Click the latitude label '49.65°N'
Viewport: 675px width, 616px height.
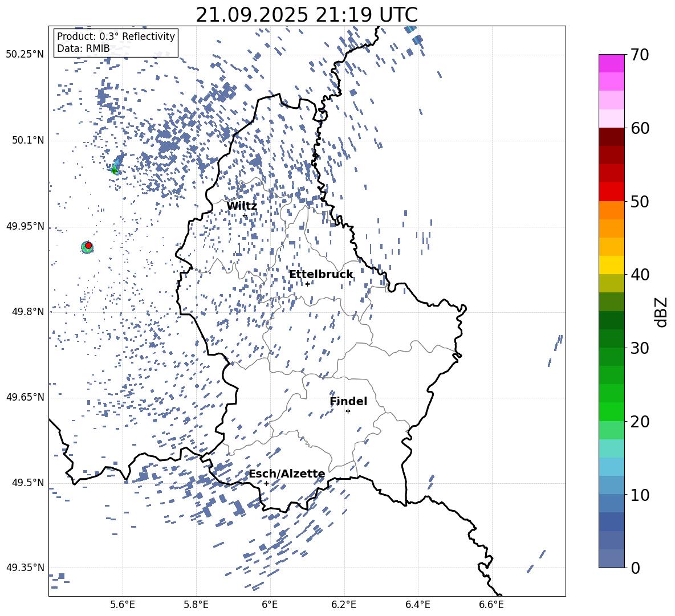click(25, 397)
